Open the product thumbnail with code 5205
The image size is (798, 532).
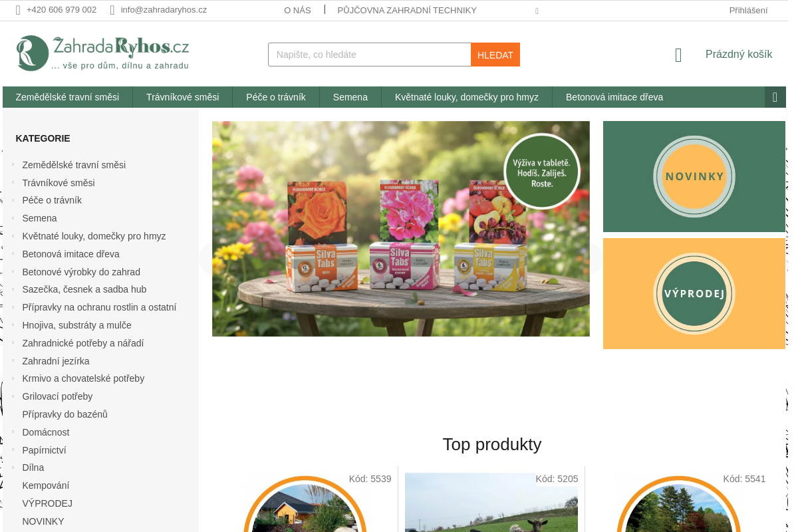coord(491,502)
